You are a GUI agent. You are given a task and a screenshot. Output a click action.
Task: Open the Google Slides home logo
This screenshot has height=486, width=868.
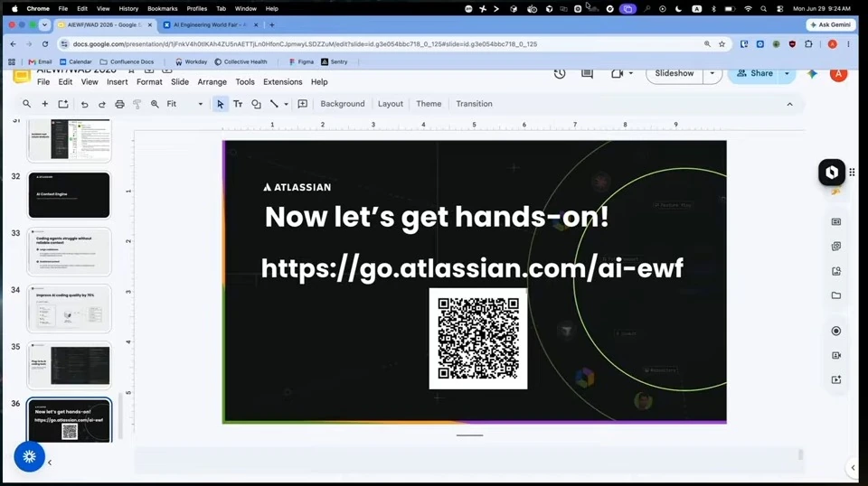point(22,76)
